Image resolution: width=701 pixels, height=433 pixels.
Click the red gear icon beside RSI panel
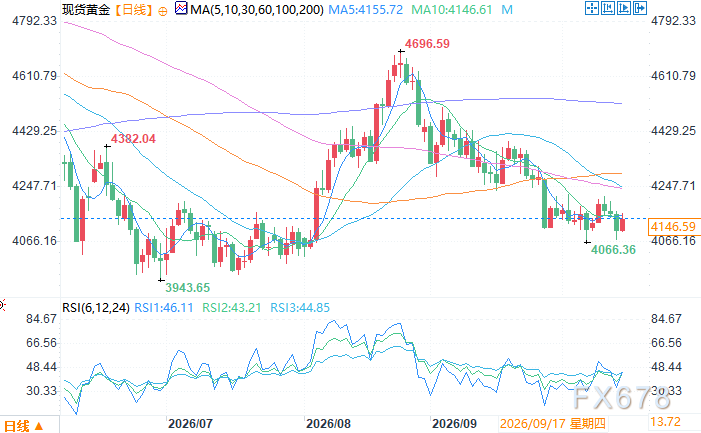2,306
